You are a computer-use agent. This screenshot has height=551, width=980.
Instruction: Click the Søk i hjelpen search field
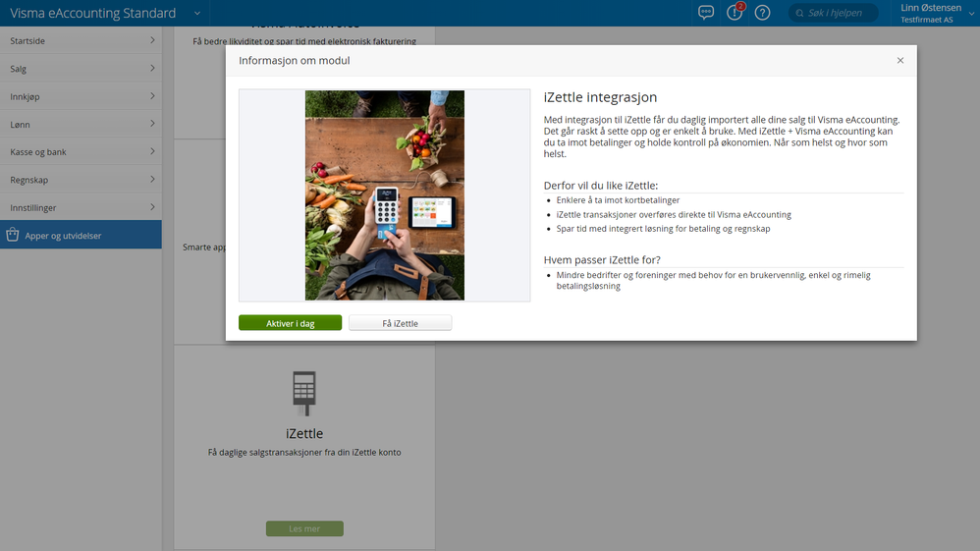point(833,13)
